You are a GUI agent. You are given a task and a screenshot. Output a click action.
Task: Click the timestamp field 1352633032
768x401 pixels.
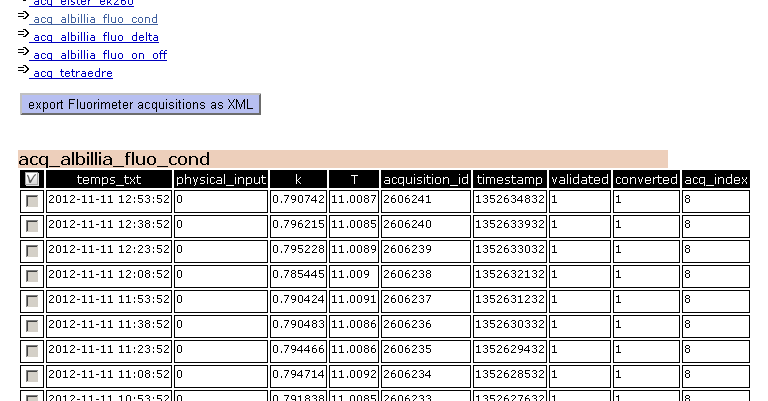tap(510, 250)
